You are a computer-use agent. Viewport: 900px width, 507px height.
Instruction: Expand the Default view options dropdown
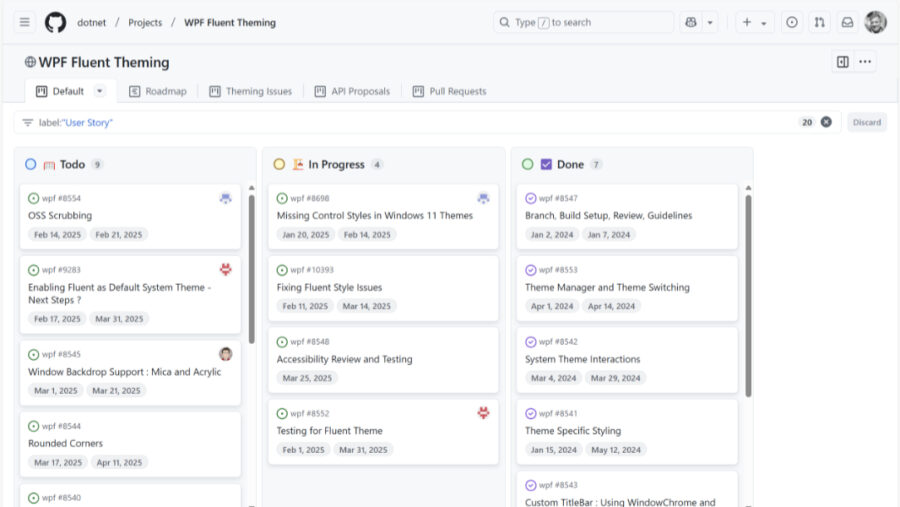point(99,91)
